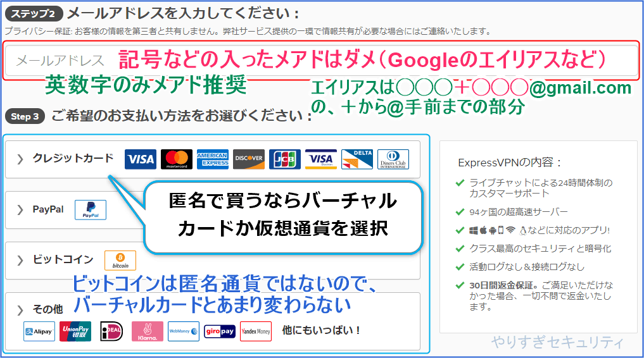Expand the PayPal payment option chevron
The width and height of the screenshot is (644, 358).
20,210
